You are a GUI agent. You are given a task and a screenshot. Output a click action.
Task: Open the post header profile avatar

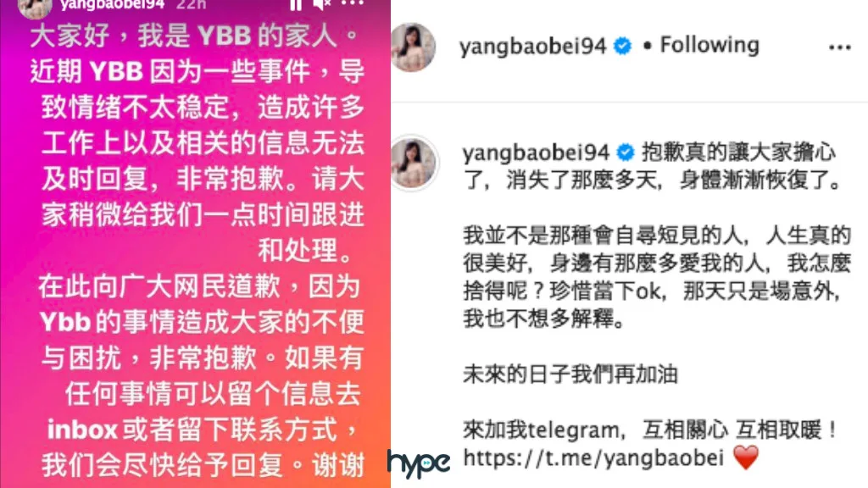click(413, 47)
